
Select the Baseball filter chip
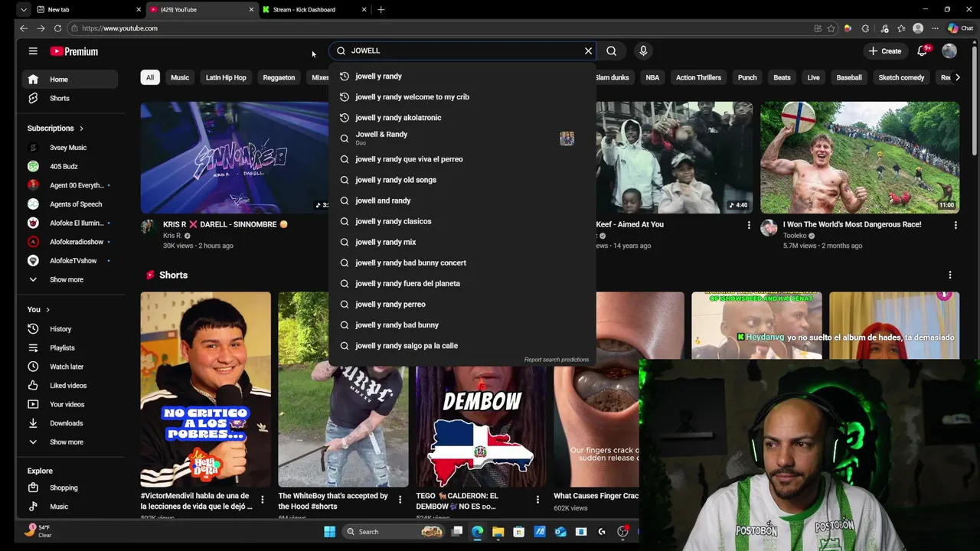[x=849, y=77]
